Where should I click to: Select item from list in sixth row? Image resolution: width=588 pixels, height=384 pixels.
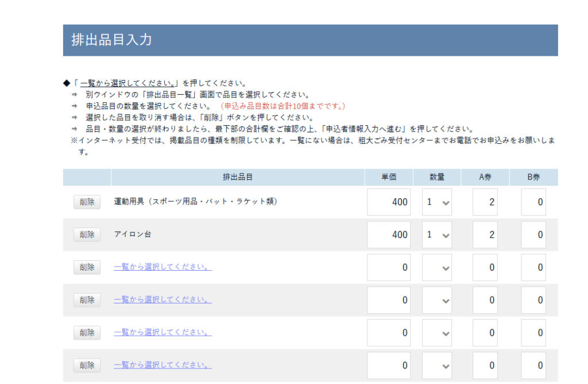click(163, 365)
